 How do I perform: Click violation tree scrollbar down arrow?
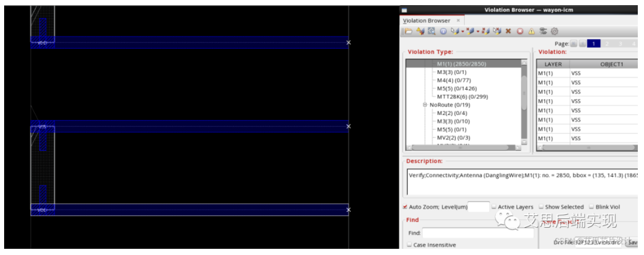524,141
